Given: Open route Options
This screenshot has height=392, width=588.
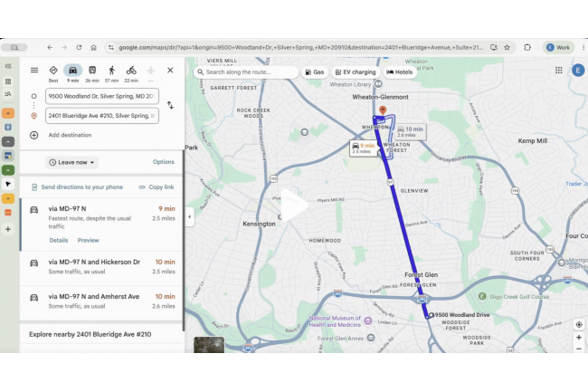Looking at the screenshot, I should tap(164, 162).
